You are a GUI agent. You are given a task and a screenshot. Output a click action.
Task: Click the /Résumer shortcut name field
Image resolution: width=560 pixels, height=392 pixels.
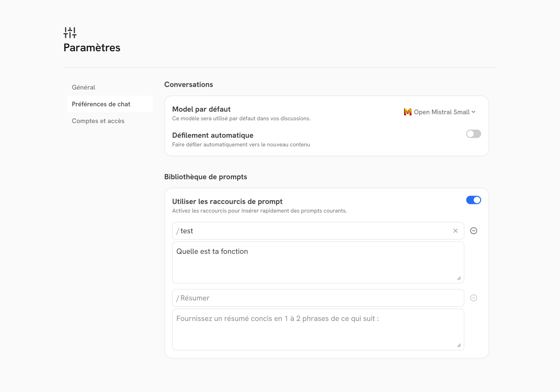[315, 298]
